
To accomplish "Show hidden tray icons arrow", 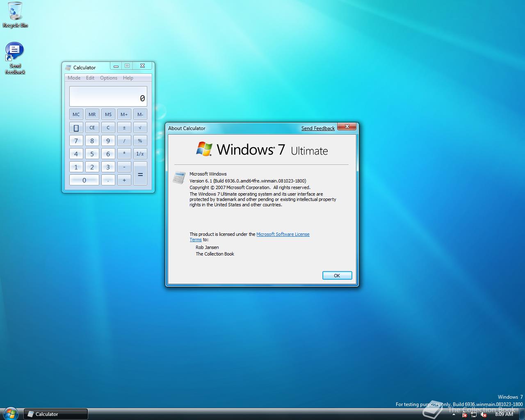I will [x=454, y=414].
